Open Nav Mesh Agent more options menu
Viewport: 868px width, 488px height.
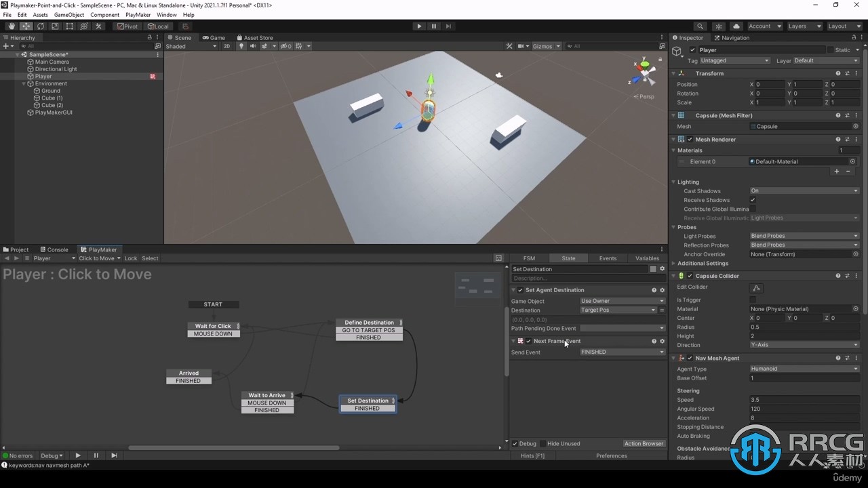point(857,358)
